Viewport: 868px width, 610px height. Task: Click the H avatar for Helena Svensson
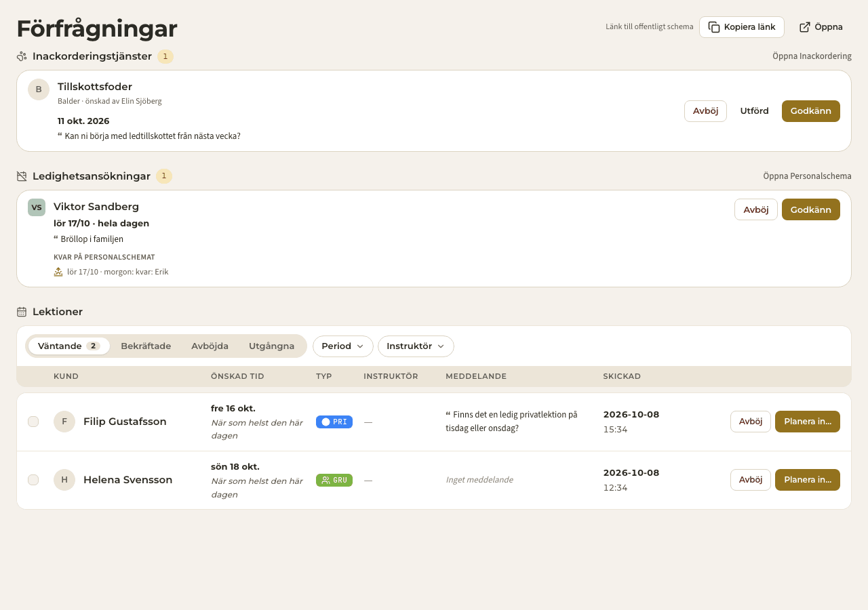click(x=64, y=480)
